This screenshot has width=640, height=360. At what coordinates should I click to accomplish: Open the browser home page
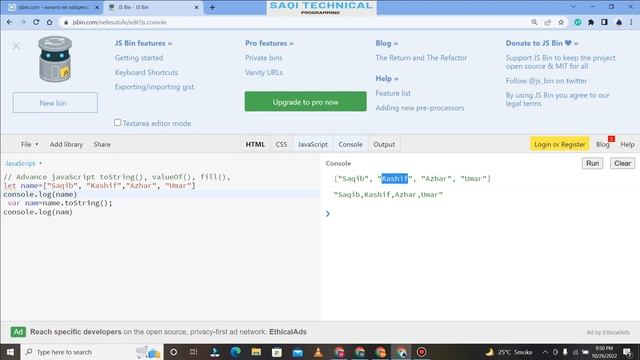[x=50, y=22]
